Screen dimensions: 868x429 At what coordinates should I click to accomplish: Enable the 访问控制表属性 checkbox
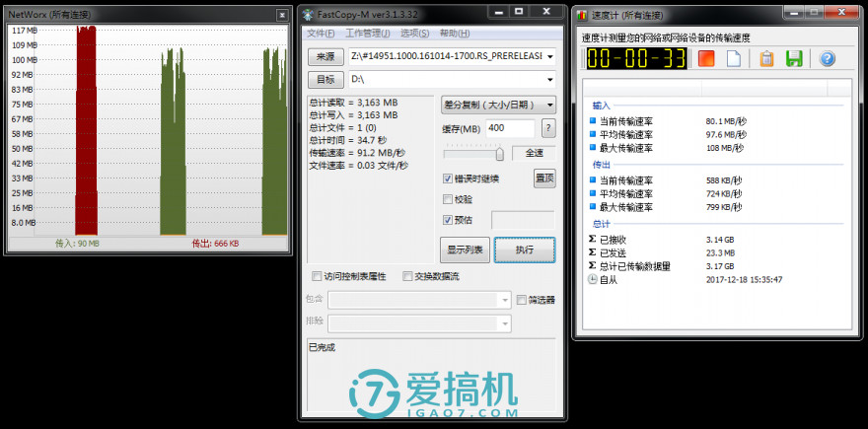point(317,276)
